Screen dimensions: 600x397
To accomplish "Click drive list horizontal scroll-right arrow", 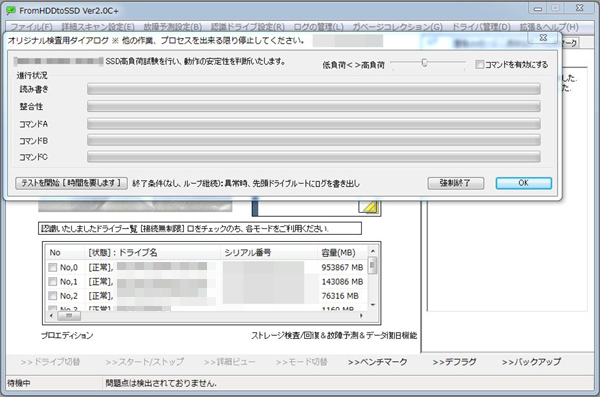I will coord(361,316).
